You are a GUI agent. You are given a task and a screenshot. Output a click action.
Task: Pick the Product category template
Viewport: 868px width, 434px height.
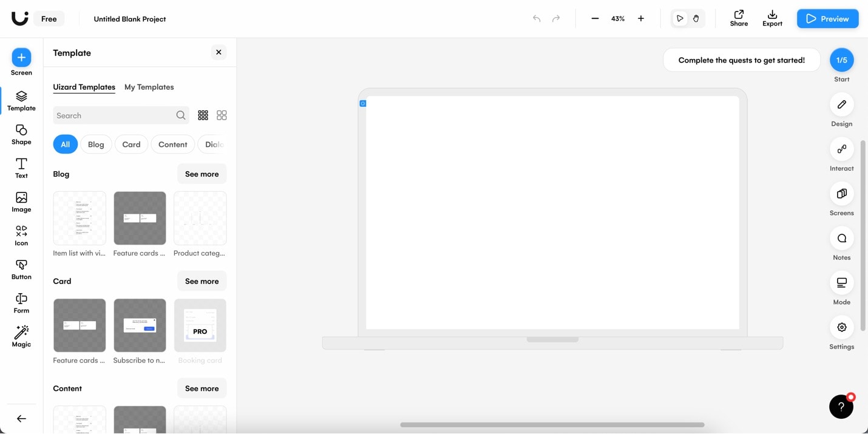tap(200, 219)
